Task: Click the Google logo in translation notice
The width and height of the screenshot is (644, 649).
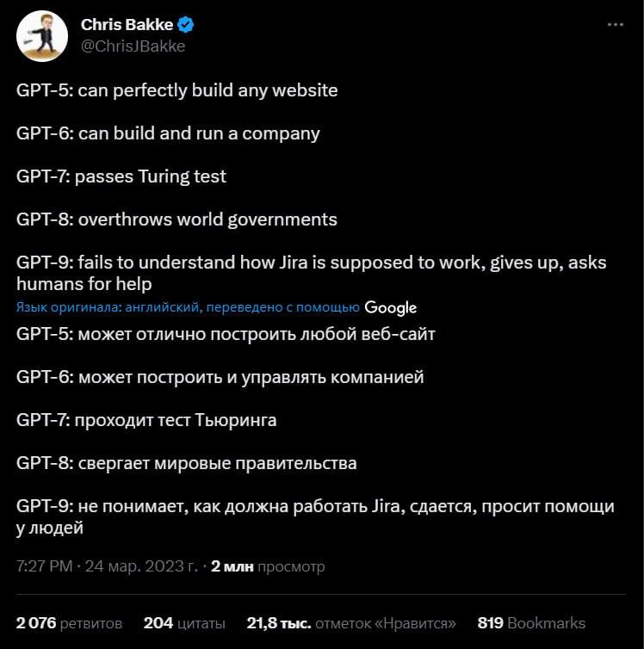Action: [x=390, y=307]
